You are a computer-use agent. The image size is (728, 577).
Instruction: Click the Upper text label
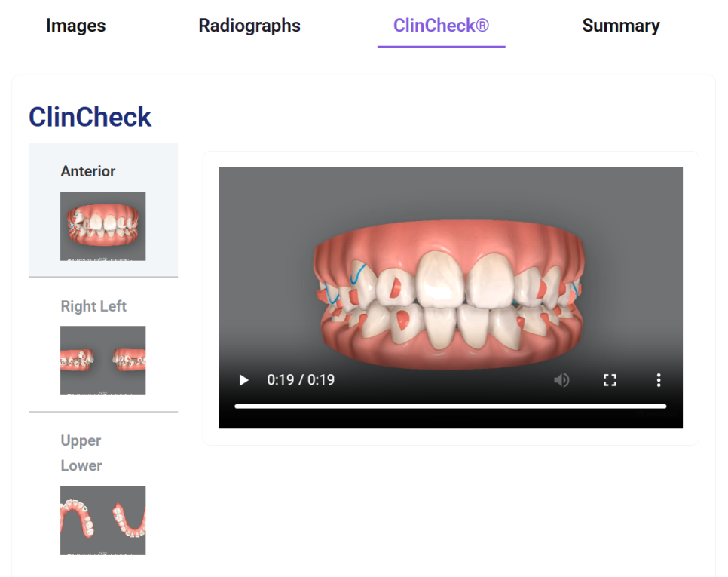[x=81, y=440]
